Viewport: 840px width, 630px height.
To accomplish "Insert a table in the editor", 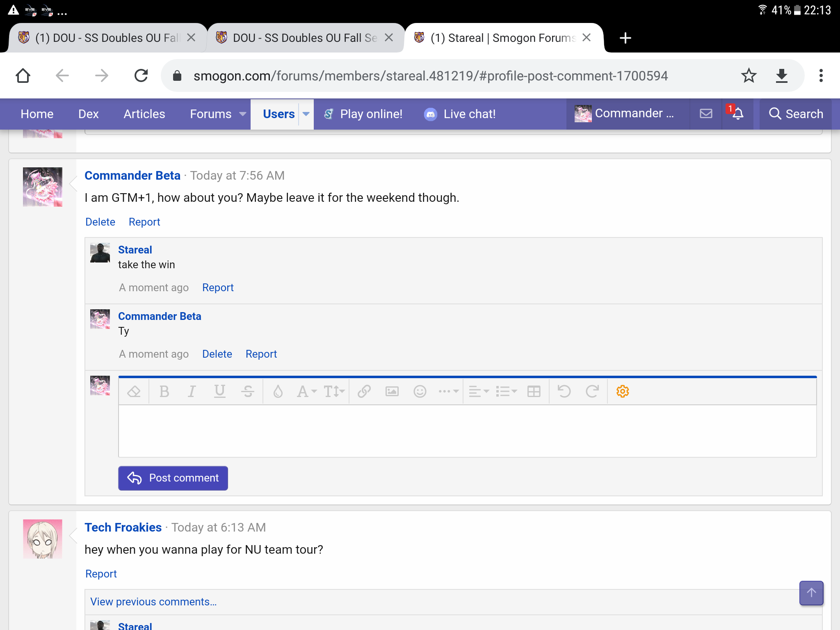I will click(534, 392).
